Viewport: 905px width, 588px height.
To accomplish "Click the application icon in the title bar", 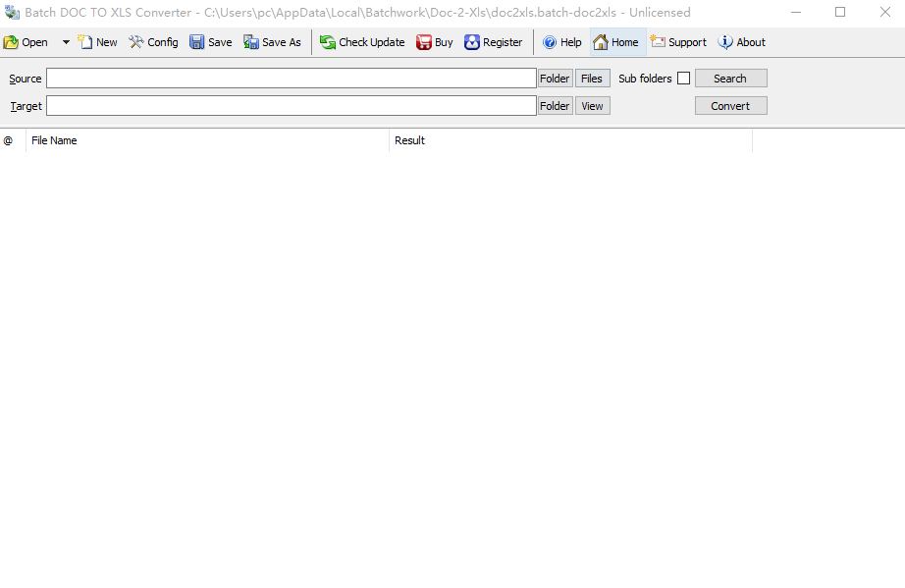I will point(12,12).
